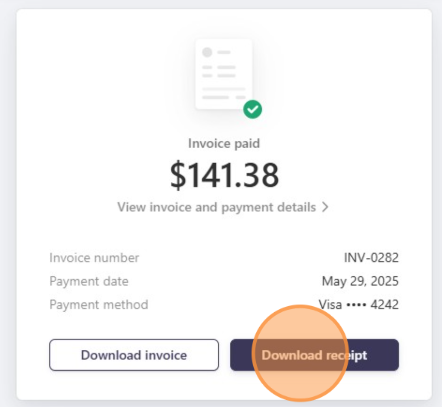
Task: Click the masked card number dots
Action: [x=356, y=305]
